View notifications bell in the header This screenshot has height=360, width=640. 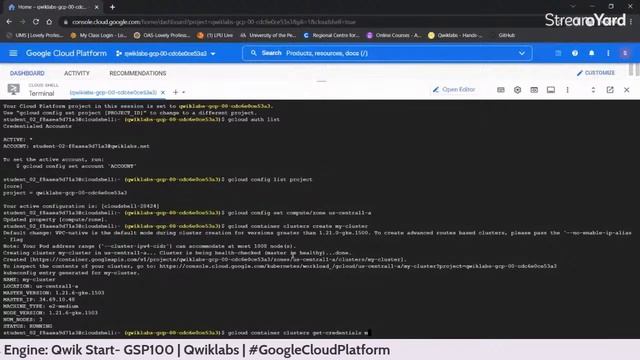click(591, 53)
